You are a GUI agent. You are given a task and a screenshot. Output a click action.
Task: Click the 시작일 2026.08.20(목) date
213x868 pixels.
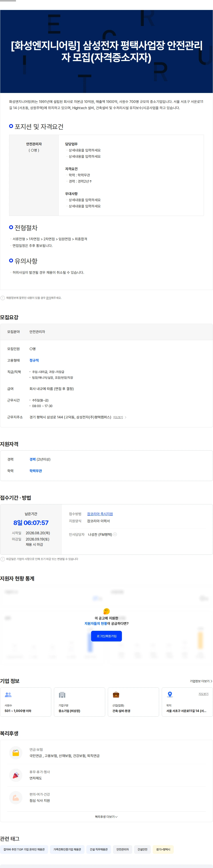coord(38,533)
